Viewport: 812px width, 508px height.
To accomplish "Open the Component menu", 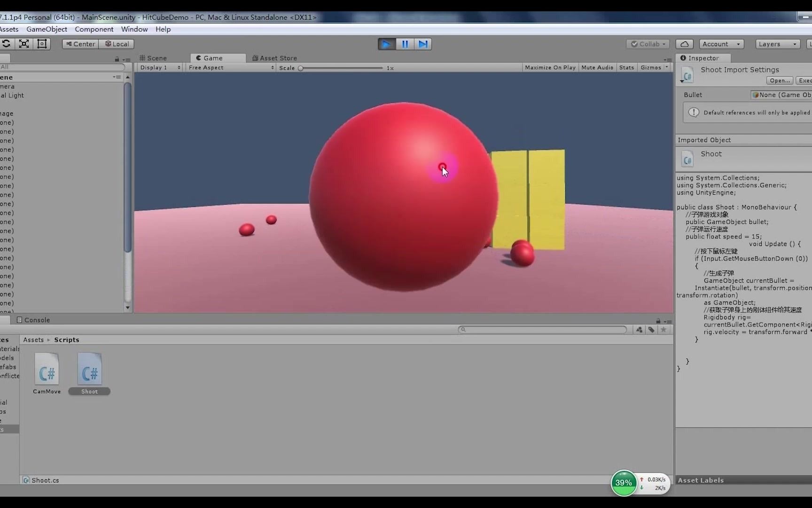I will [94, 29].
